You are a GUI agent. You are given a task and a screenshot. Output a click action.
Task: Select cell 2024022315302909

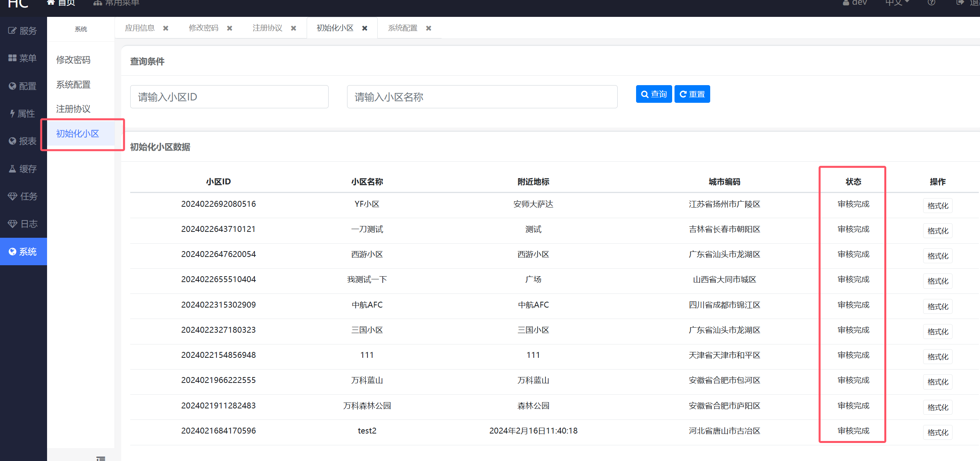click(x=218, y=305)
